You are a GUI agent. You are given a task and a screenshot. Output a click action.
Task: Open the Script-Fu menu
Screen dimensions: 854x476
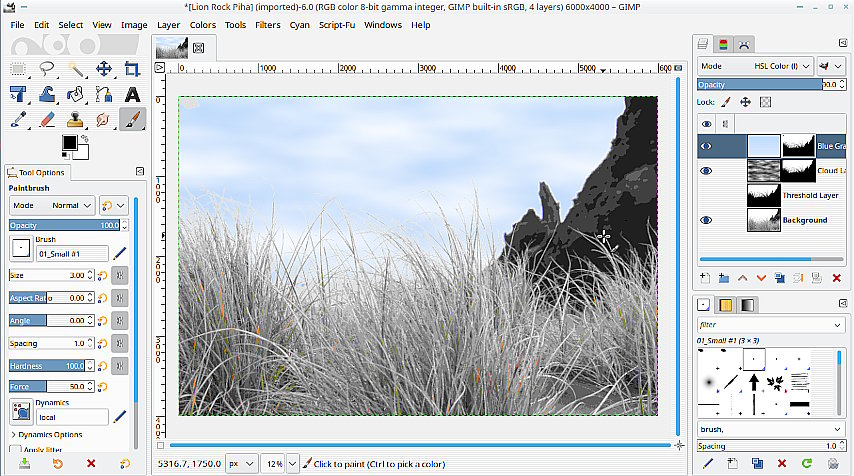coord(337,25)
